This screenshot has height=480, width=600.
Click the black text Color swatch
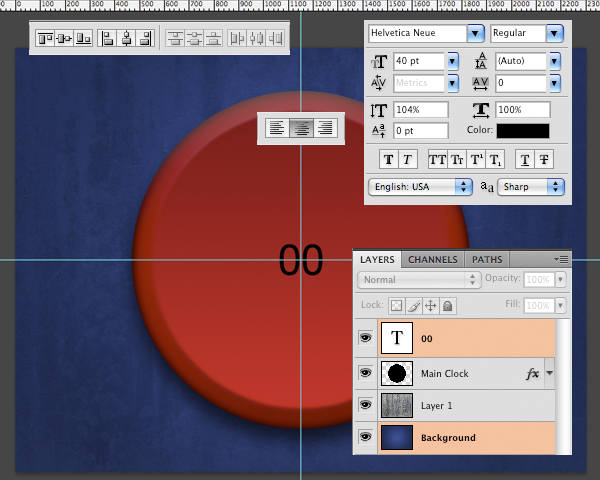tap(522, 130)
